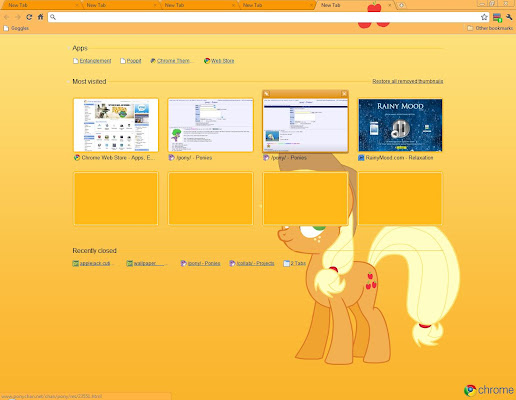This screenshot has height=400, width=516.
Task: Pin the highlighted /pony/ thumbnail
Action: pos(267,94)
